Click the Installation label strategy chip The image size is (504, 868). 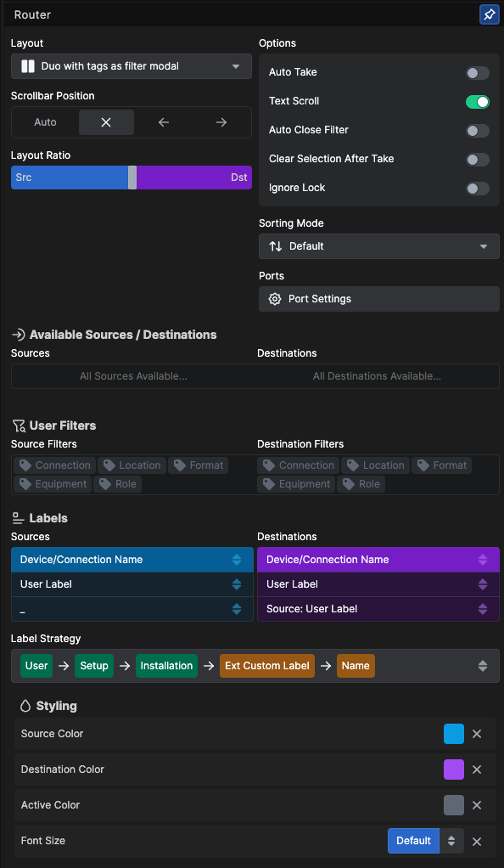166,666
